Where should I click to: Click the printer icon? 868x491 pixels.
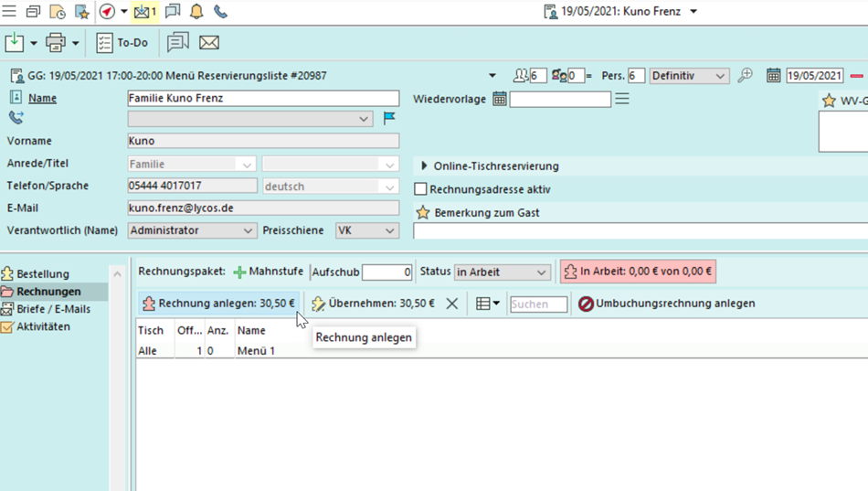click(56, 43)
